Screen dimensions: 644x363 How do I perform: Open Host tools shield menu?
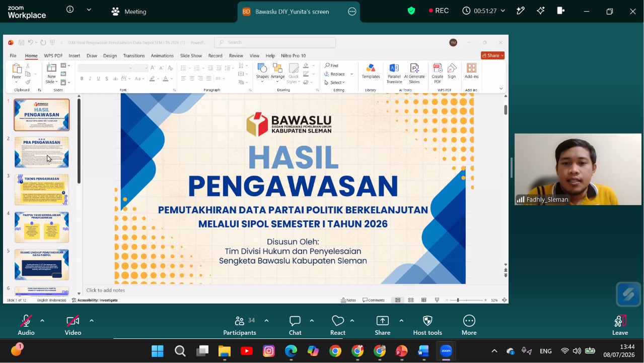[x=427, y=325]
